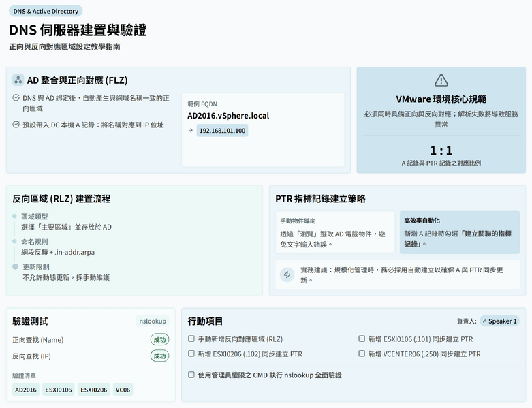Screen dimensions: 532x408
Task: Check 新增 ESXI0206 (.102) 同步建立 PTR
Action: (x=191, y=354)
